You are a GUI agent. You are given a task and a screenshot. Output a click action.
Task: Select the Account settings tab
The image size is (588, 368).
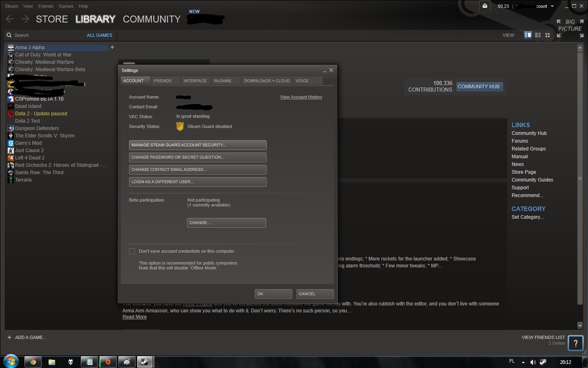(x=135, y=81)
